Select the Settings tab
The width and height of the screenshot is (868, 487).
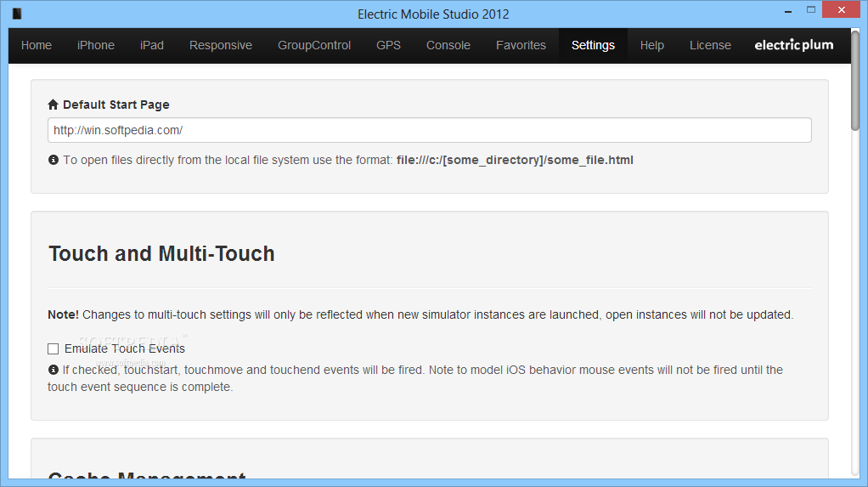coord(593,45)
